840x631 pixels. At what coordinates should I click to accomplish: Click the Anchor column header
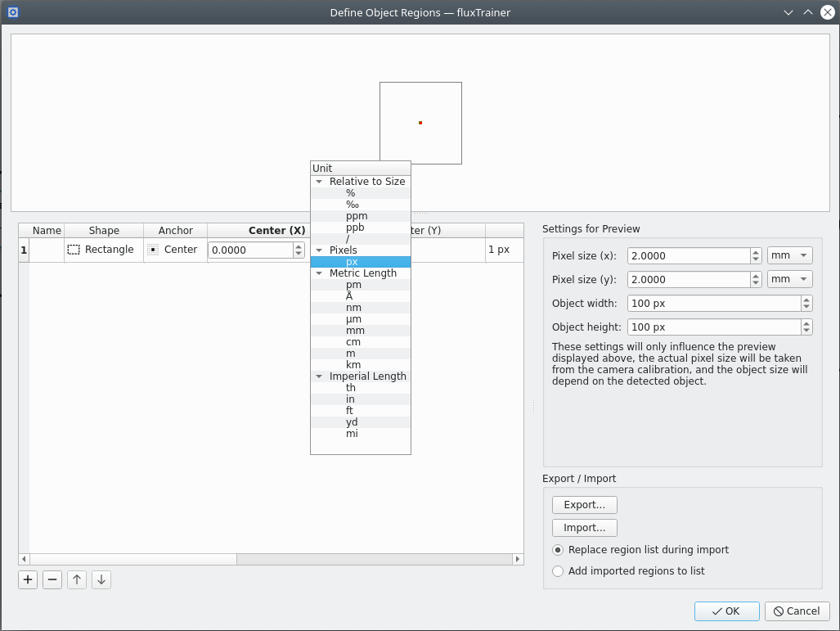point(175,231)
